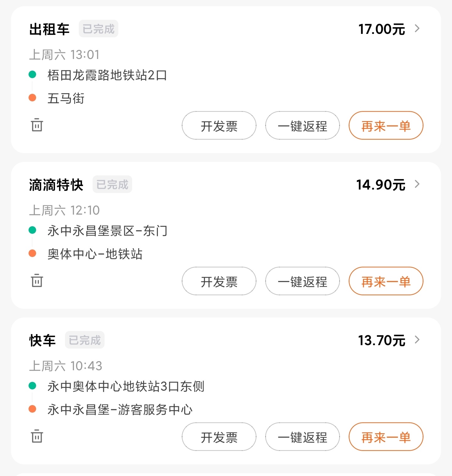Screen dimensions: 452x476
Task: Request invoice for the 滴滴特快 trip
Action: point(219,281)
